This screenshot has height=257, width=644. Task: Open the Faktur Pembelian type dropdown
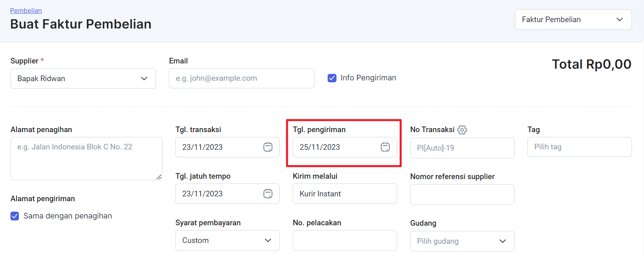click(x=573, y=19)
